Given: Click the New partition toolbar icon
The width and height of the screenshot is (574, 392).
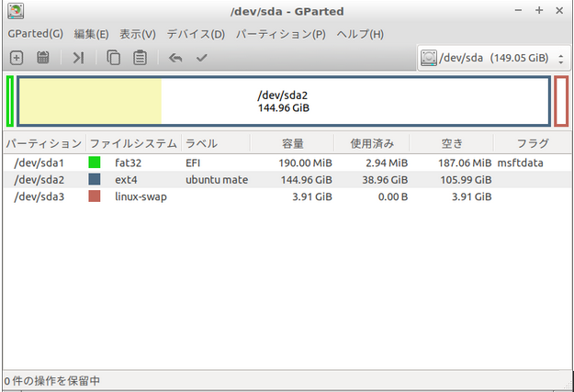Looking at the screenshot, I should click(x=17, y=58).
